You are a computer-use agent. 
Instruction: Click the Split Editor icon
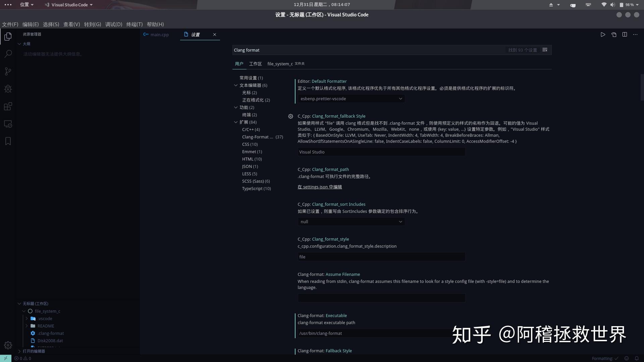pyautogui.click(x=625, y=35)
